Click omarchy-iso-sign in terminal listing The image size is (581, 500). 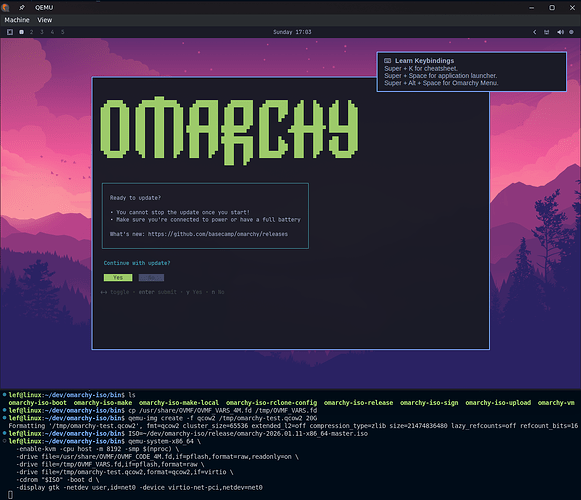click(429, 403)
